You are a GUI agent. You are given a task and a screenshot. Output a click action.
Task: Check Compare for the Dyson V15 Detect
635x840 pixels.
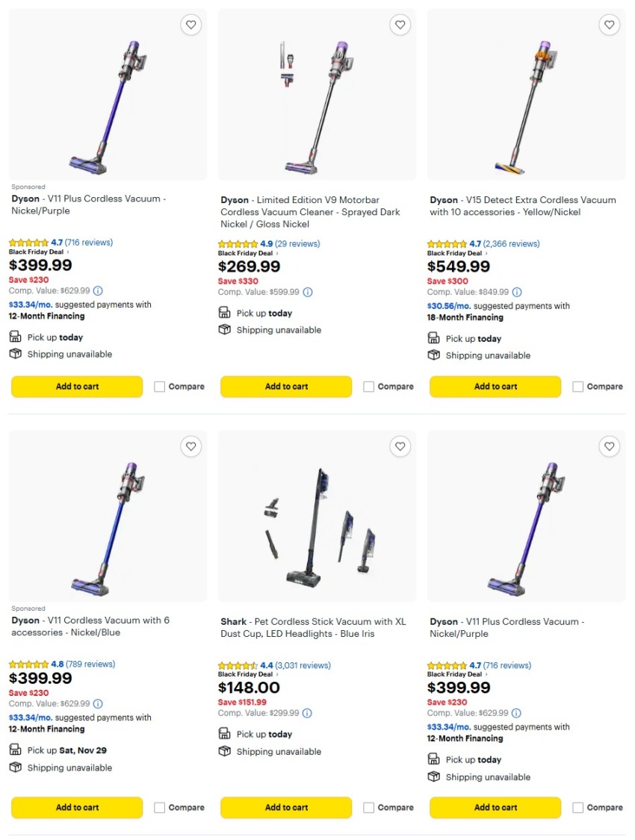tap(577, 386)
